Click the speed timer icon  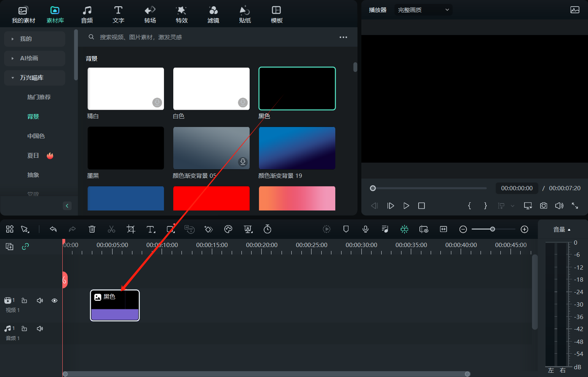267,229
